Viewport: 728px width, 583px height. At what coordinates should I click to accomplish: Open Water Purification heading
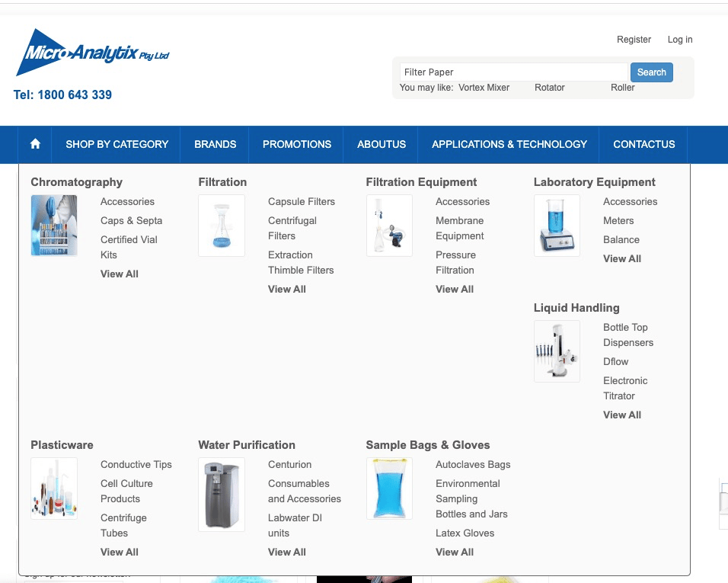(247, 445)
